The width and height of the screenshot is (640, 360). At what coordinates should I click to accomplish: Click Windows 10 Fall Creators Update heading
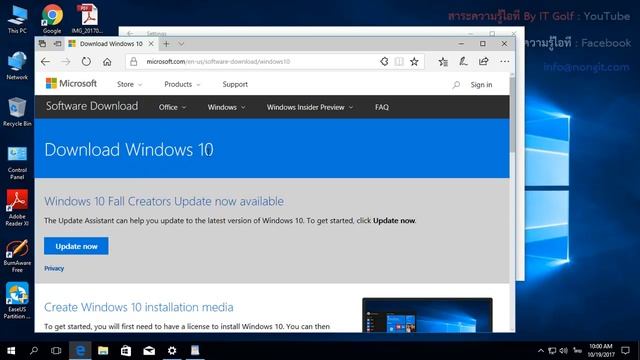pyautogui.click(x=164, y=201)
